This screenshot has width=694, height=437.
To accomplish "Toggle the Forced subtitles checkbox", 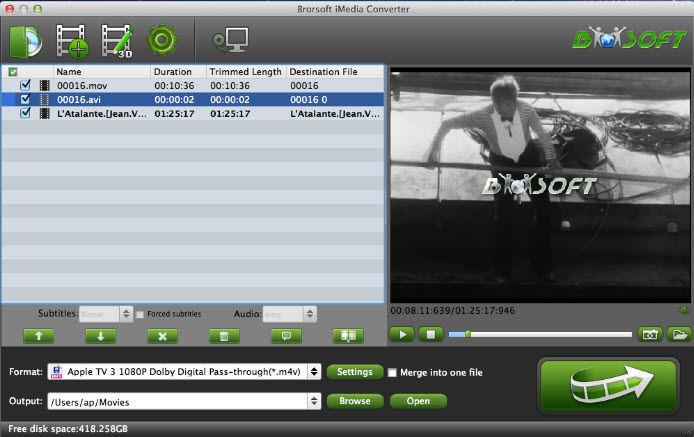I will coord(140,314).
